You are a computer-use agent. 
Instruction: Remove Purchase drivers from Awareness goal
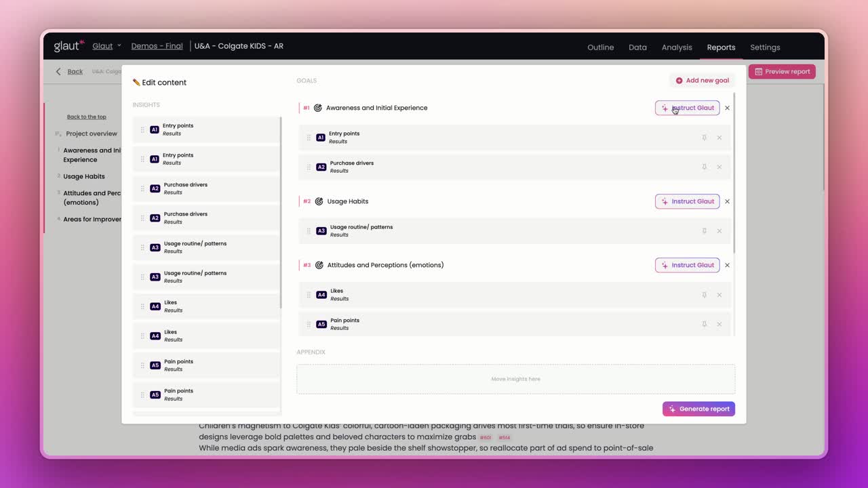(x=719, y=167)
